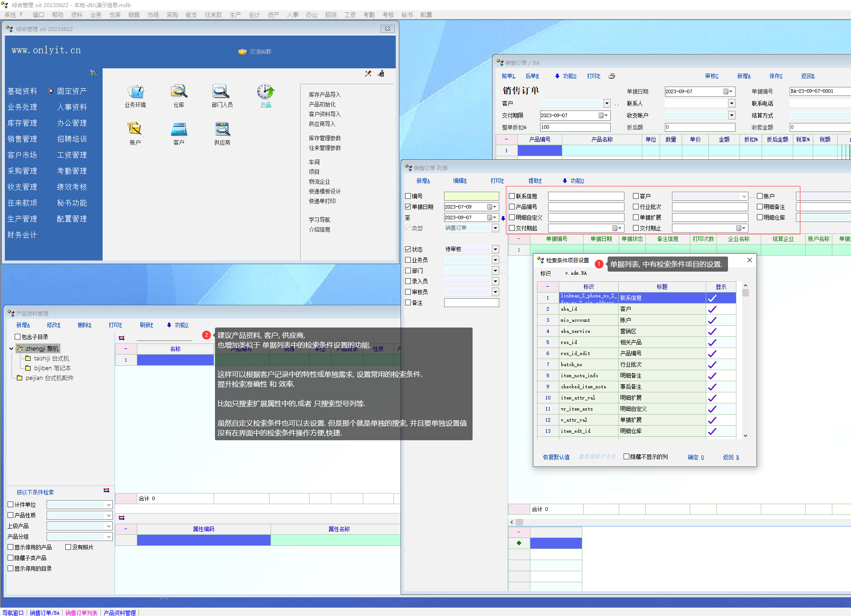
Task: Open the 客户 customer icon
Action: (x=179, y=129)
